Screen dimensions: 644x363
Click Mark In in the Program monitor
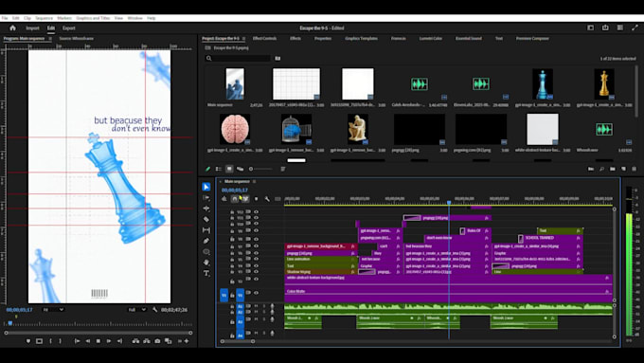click(50, 341)
